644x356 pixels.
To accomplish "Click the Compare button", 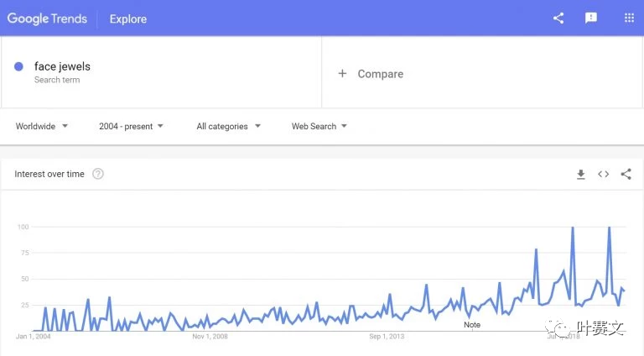I will (x=371, y=74).
